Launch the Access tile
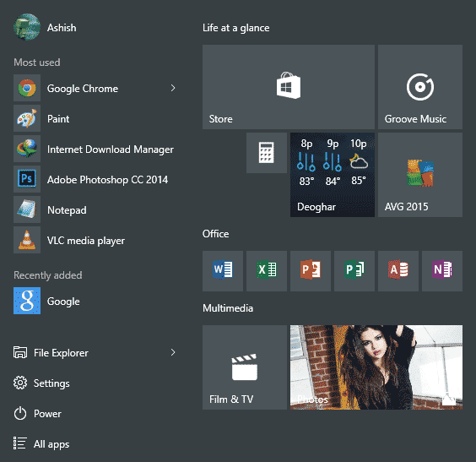Image resolution: width=476 pixels, height=462 pixels. [x=398, y=271]
